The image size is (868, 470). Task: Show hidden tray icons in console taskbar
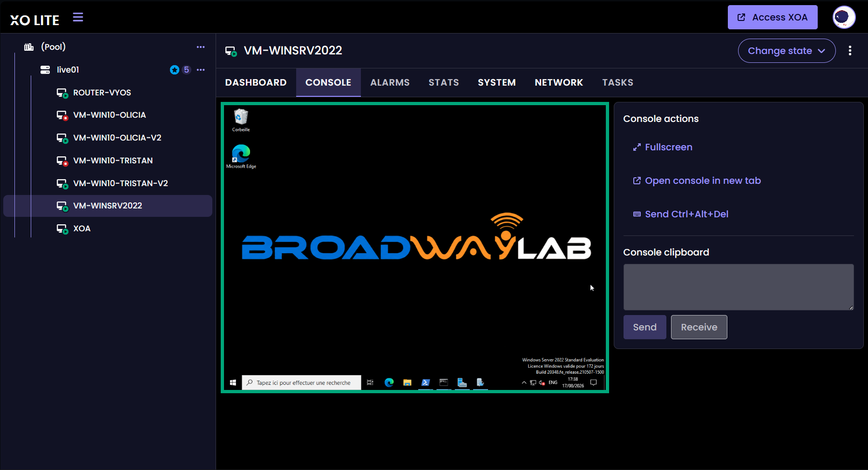[524, 383]
